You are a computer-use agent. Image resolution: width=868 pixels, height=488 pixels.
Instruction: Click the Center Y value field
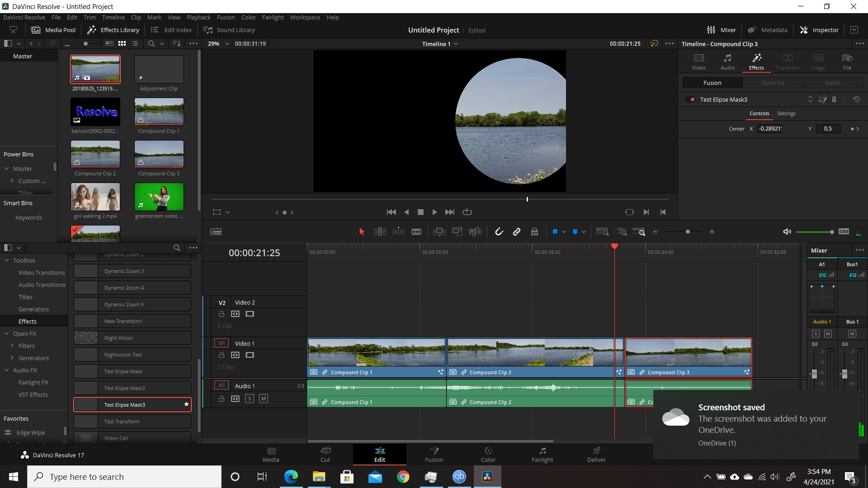(828, 129)
